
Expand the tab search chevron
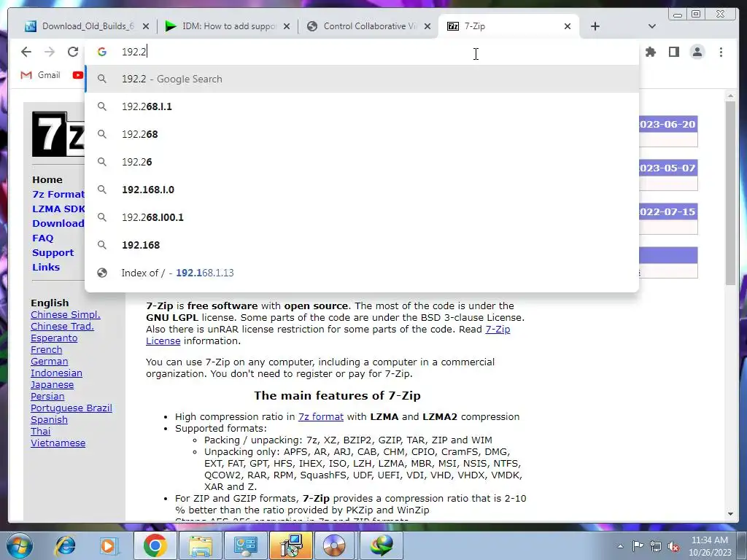tap(652, 26)
